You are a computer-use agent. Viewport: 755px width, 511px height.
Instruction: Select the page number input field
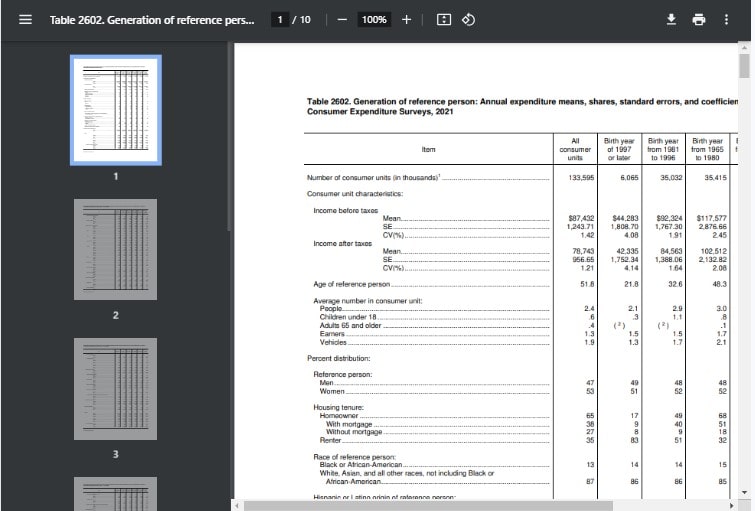point(280,20)
